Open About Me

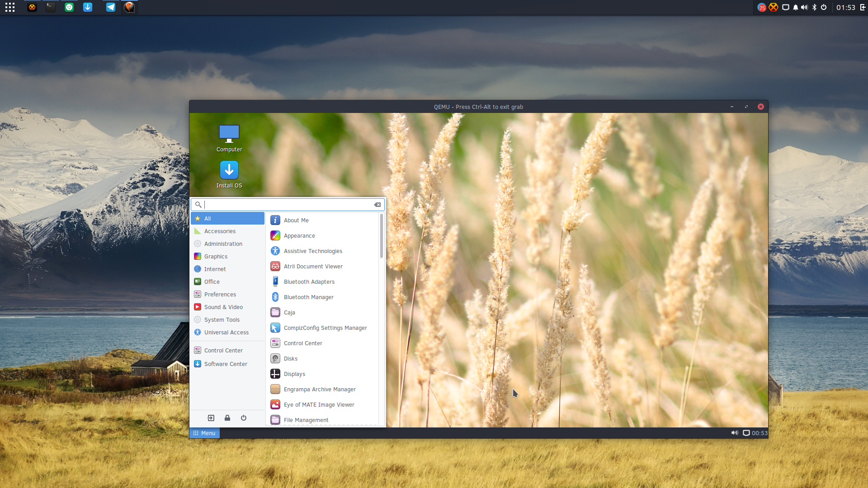(323, 220)
